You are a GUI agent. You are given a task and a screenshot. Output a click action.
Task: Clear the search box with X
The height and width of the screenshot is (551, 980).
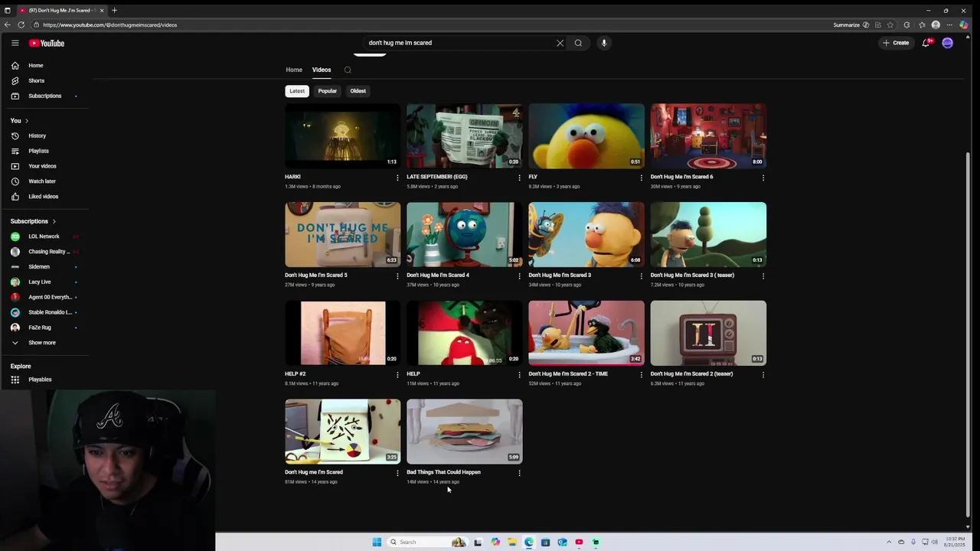tap(560, 43)
